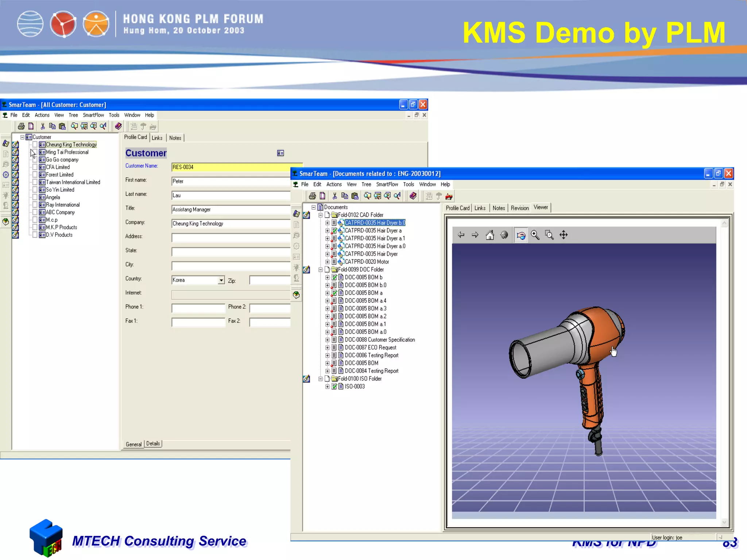The width and height of the screenshot is (747, 560).
Task: Collapse Fold-0099 DOC Folder
Action: coord(321,269)
